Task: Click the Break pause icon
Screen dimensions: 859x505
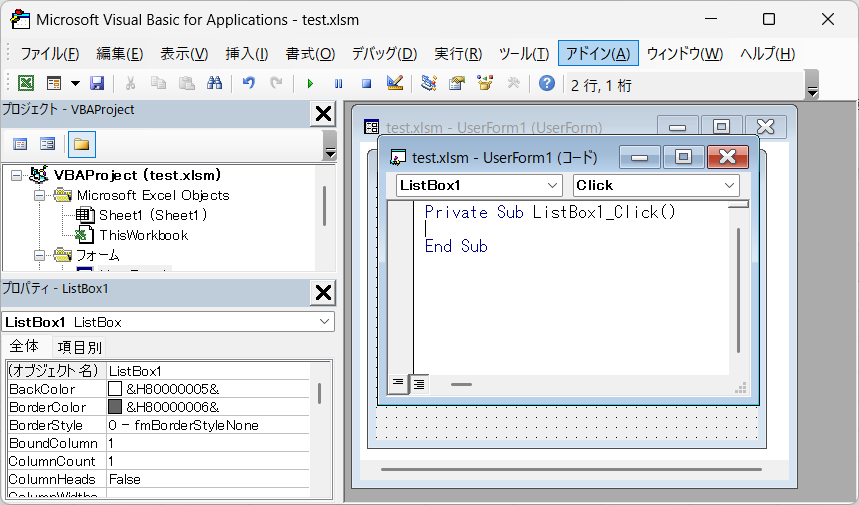Action: (339, 83)
